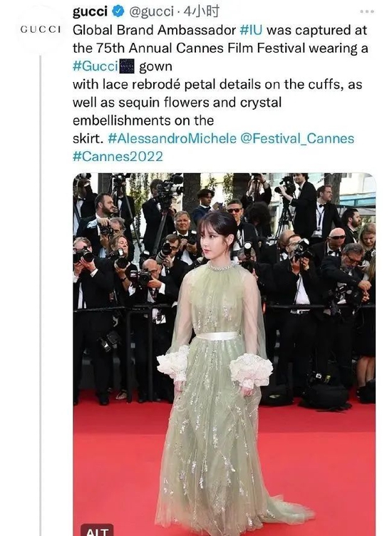Click the Gucci hashtag emoji icon
This screenshot has height=536, width=392.
[x=127, y=66]
